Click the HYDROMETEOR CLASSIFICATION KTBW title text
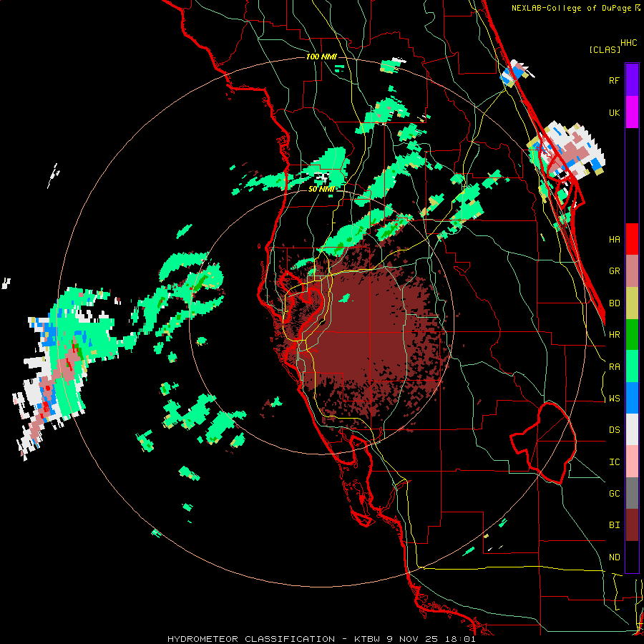 point(321,639)
